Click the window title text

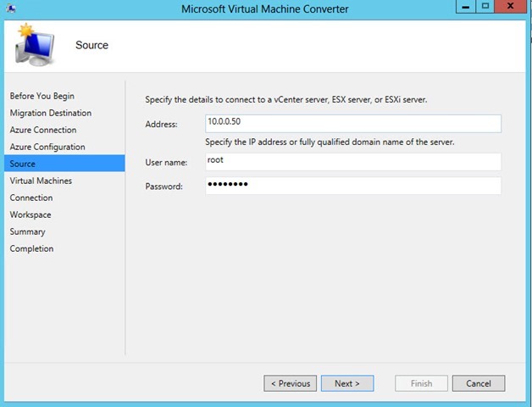264,8
